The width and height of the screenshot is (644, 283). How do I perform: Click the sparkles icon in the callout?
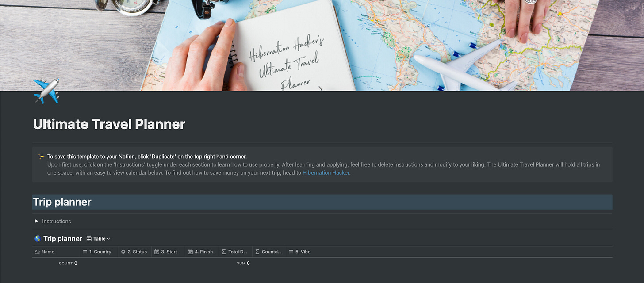tap(41, 157)
